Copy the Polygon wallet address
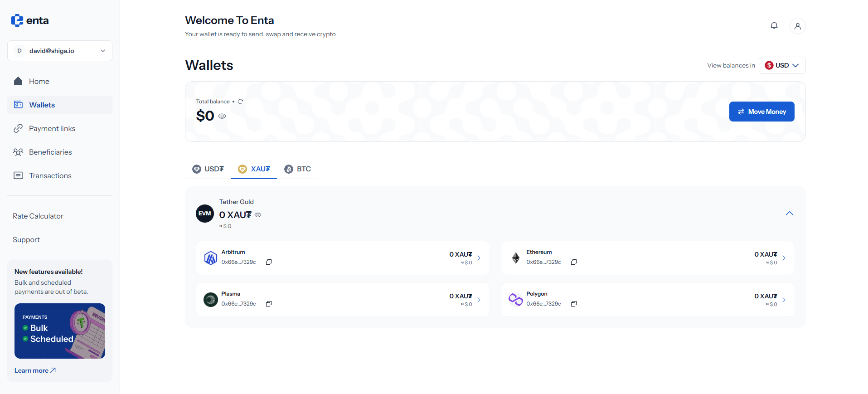The image size is (868, 394). (574, 304)
